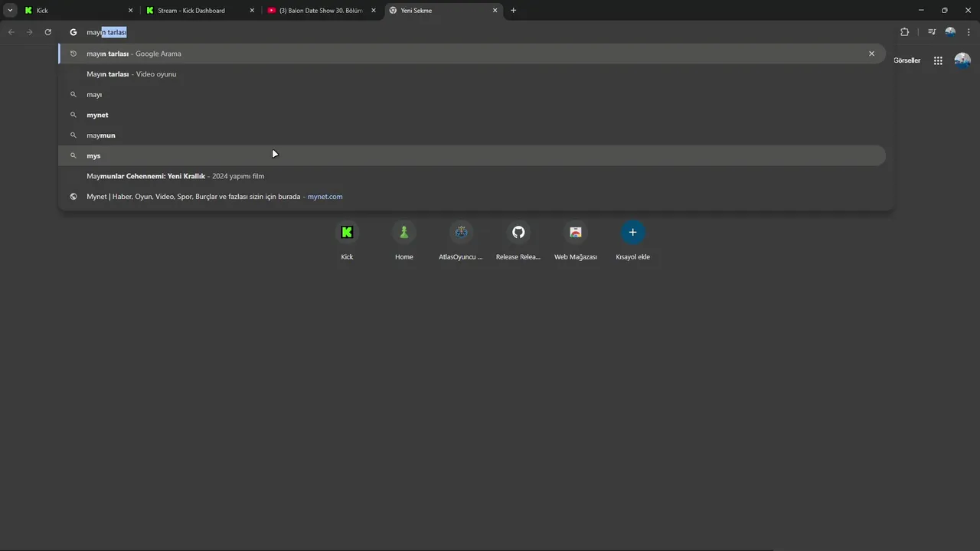The image size is (980, 551).
Task: Select 'Mayın tarlası - Video oyunu' suggestion
Action: [x=472, y=74]
